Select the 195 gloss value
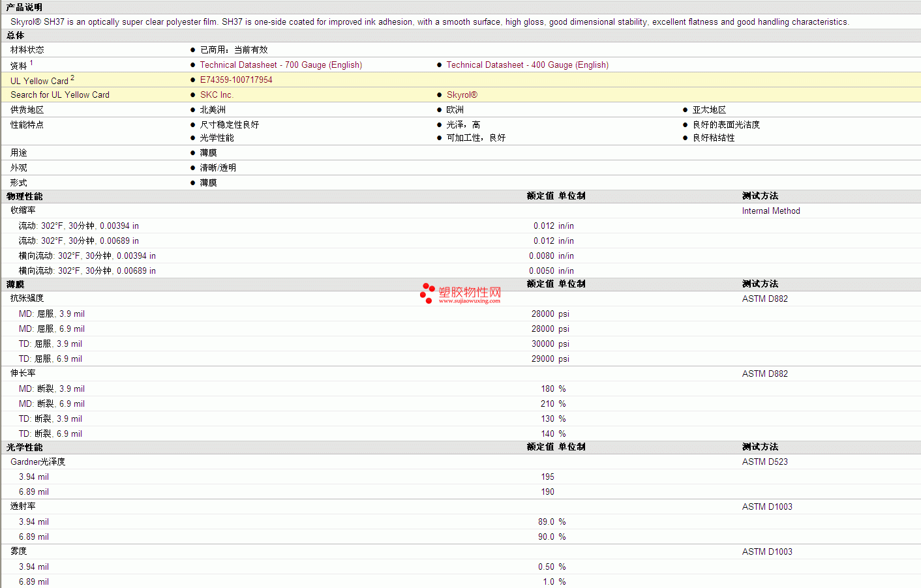 547,477
